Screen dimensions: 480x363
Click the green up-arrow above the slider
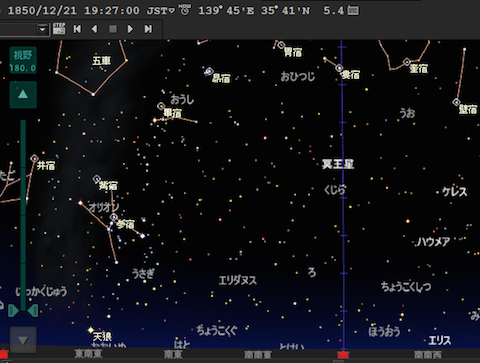point(23,95)
